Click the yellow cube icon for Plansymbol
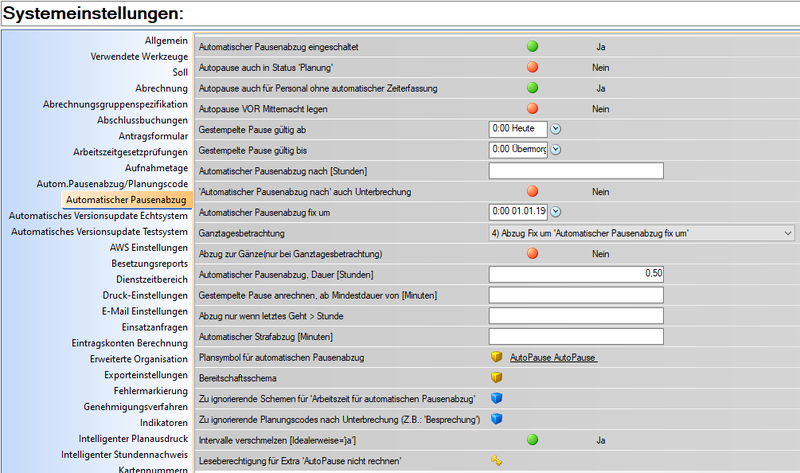This screenshot has height=473, width=800. [495, 356]
